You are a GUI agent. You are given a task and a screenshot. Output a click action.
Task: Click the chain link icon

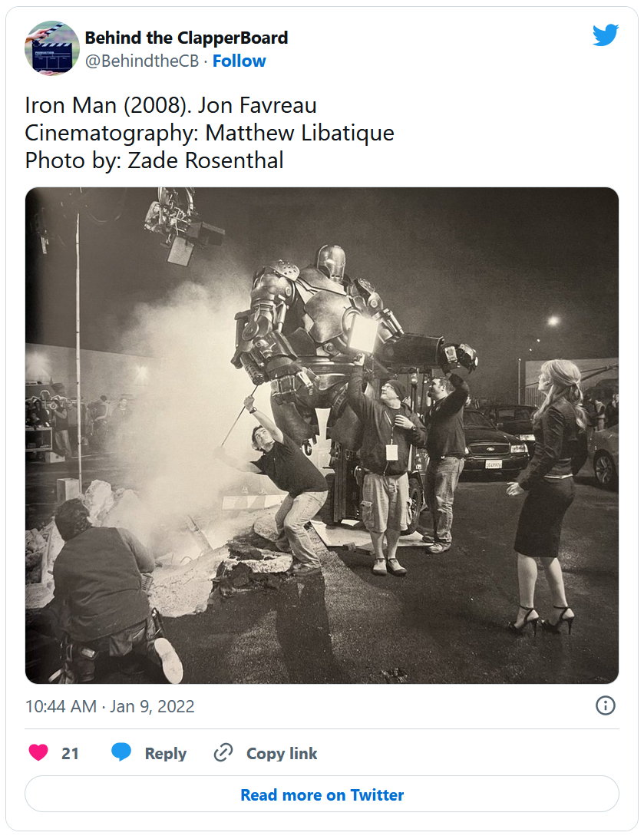coord(223,753)
